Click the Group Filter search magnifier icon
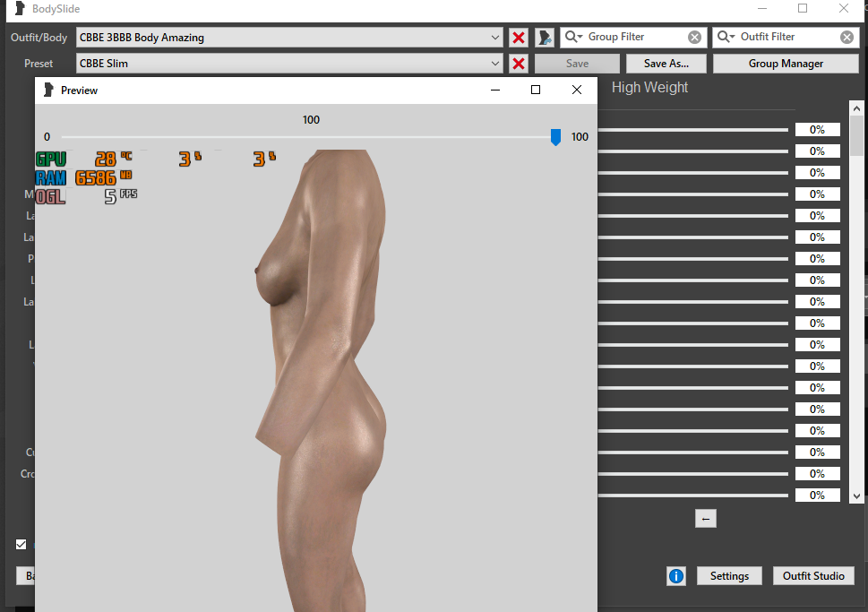 pyautogui.click(x=573, y=37)
